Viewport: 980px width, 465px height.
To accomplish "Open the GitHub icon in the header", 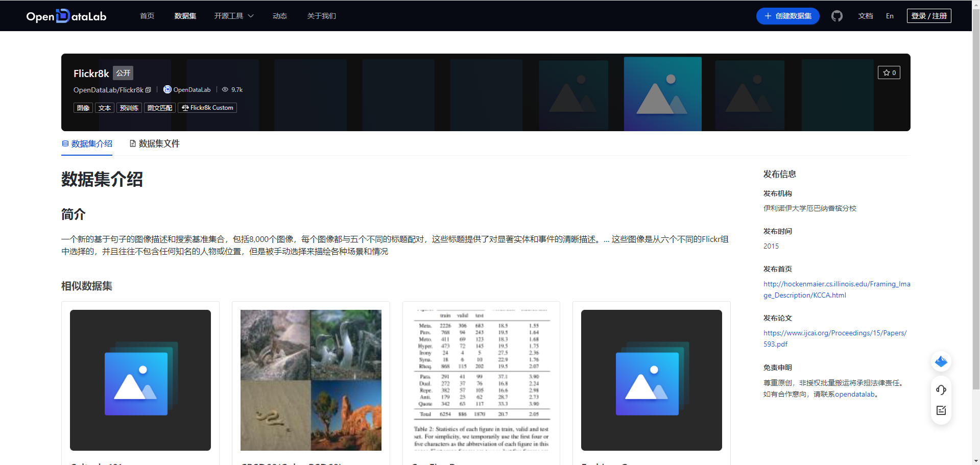I will tap(836, 16).
